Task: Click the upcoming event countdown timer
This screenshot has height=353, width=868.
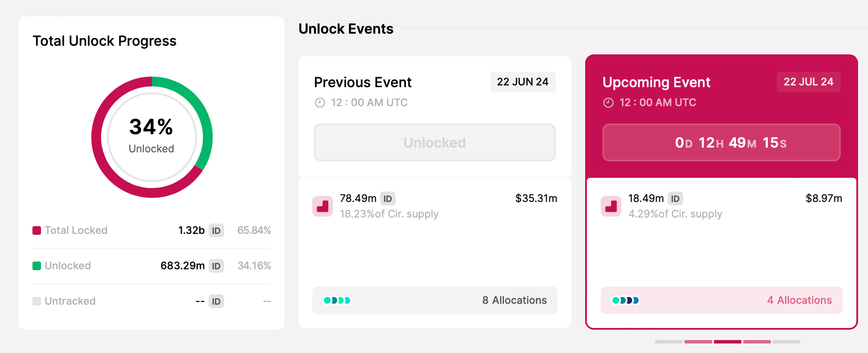Action: [x=721, y=143]
